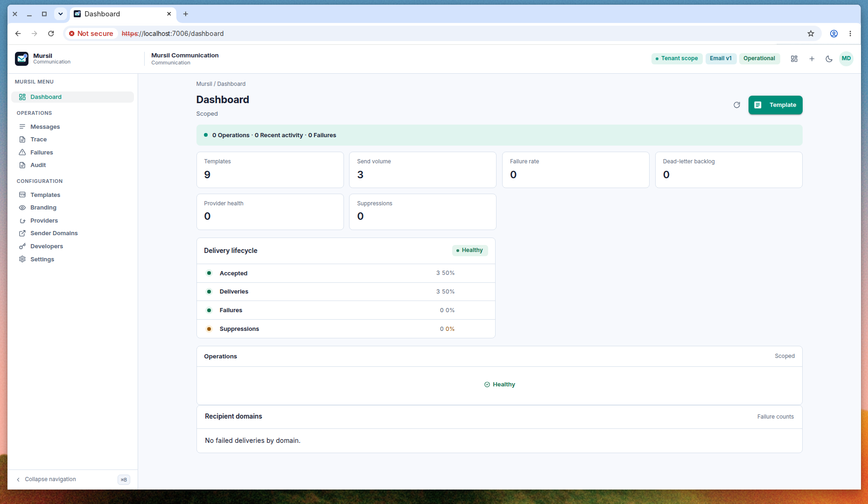This screenshot has height=504, width=868.
Task: Open the Mursil logo in sidebar header
Action: click(x=21, y=59)
